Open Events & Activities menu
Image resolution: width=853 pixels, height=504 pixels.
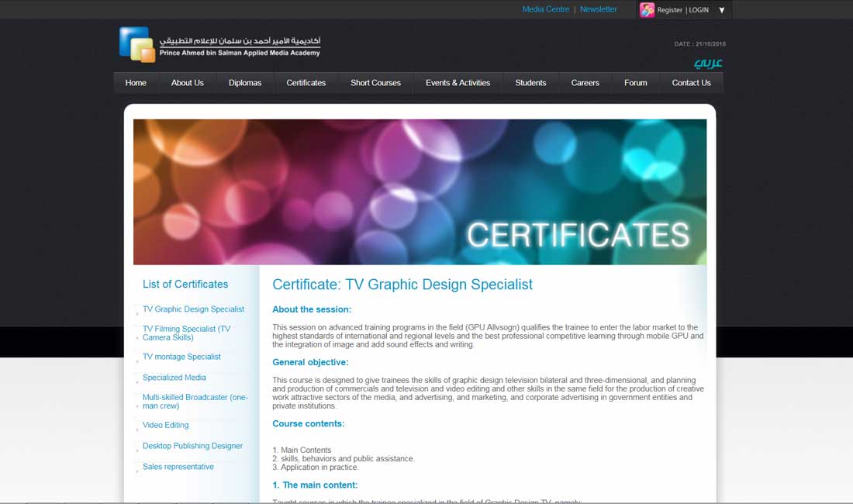[x=458, y=83]
